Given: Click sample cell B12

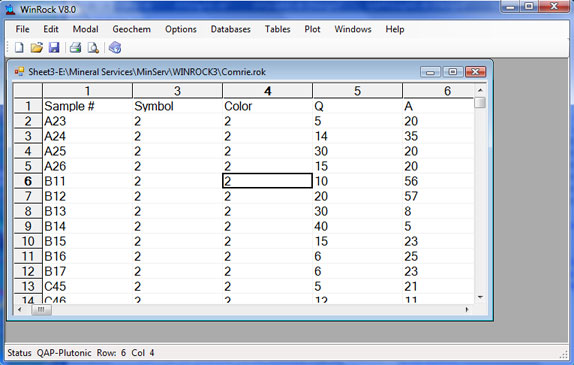Looking at the screenshot, I should coord(87,196).
